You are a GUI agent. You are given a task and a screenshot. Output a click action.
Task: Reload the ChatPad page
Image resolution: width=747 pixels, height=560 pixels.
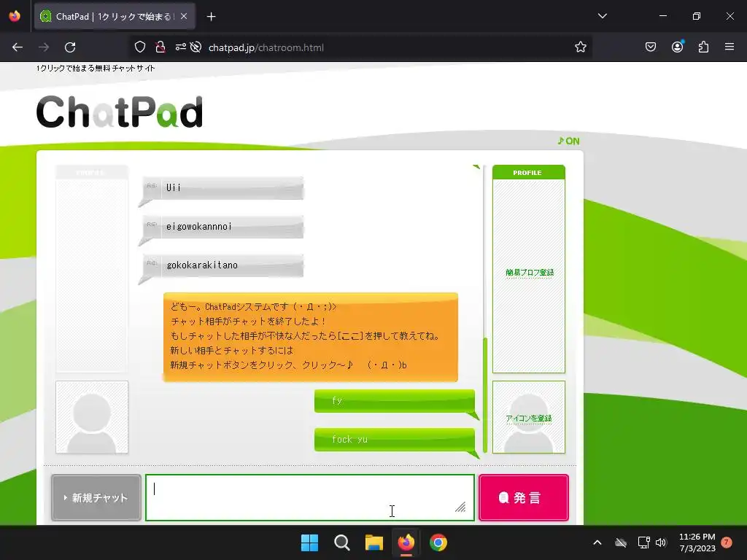pyautogui.click(x=70, y=47)
